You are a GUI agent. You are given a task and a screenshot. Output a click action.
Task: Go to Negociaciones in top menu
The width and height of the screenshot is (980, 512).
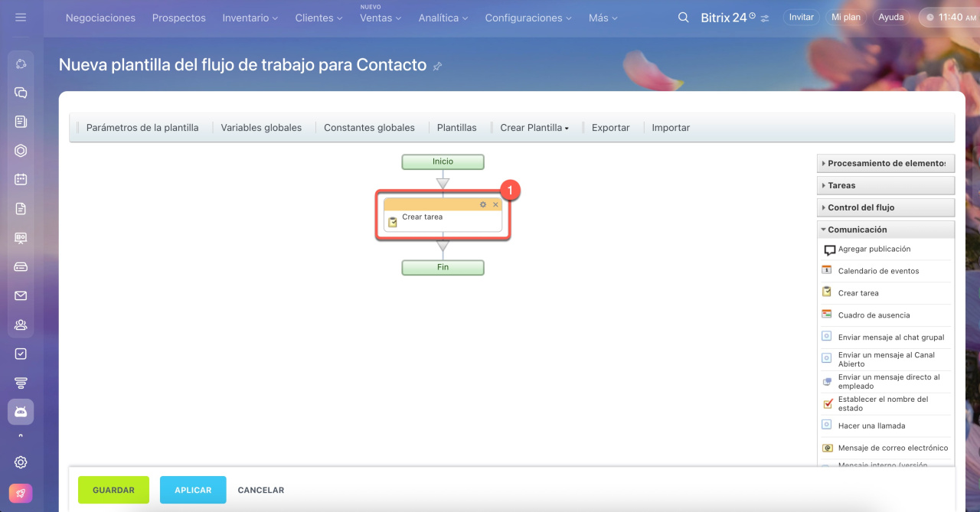coord(100,18)
